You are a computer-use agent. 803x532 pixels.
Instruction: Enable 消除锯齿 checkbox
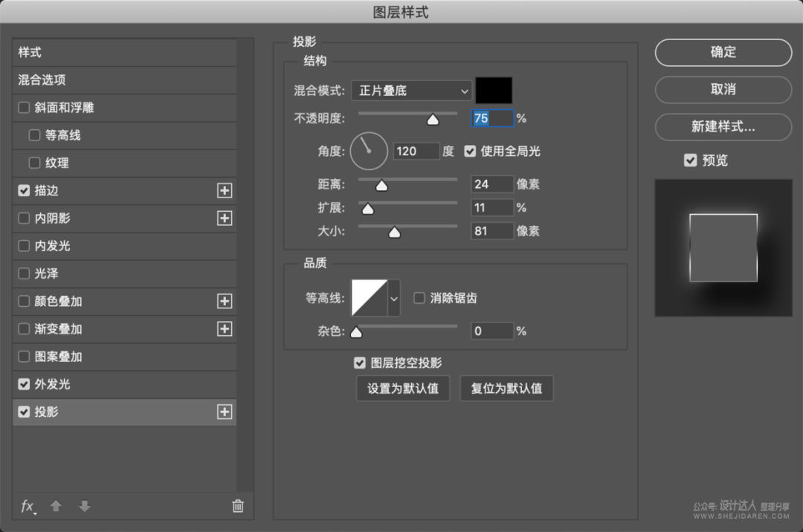pyautogui.click(x=419, y=298)
